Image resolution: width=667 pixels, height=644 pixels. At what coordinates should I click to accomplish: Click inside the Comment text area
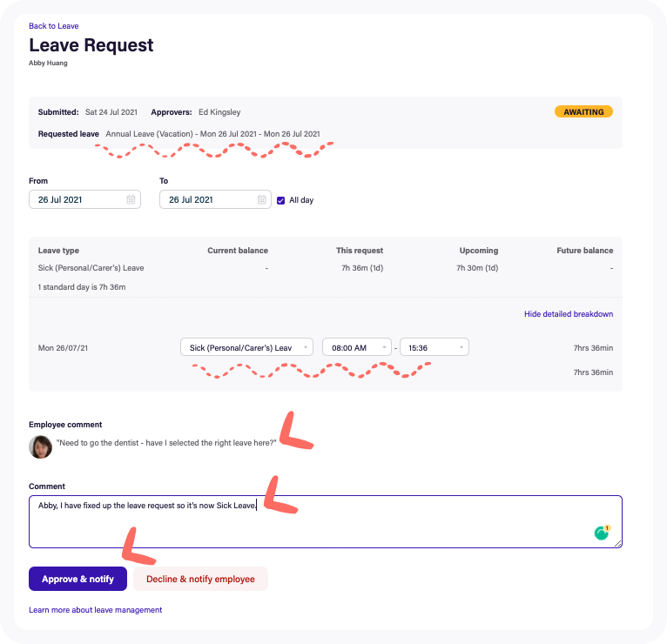(x=325, y=526)
